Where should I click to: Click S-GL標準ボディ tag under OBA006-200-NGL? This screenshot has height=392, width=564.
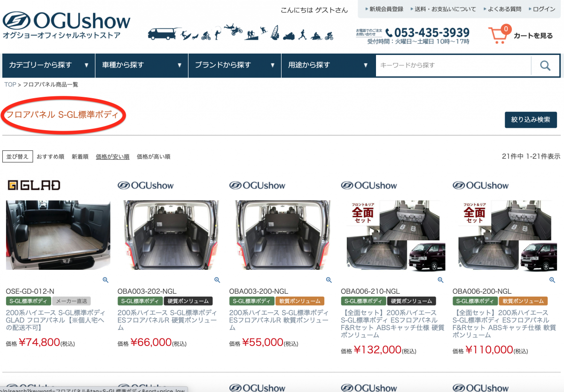[475, 301]
